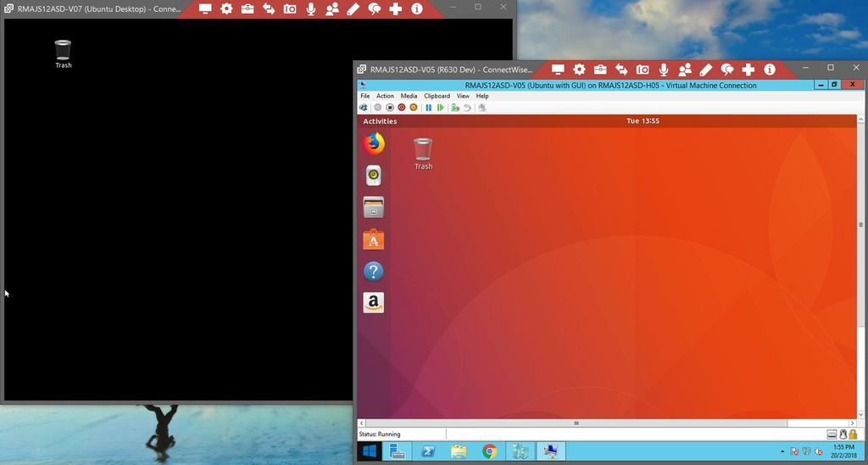868x465 pixels.
Task: Click the green Reset VM toolbar button
Action: pos(441,108)
